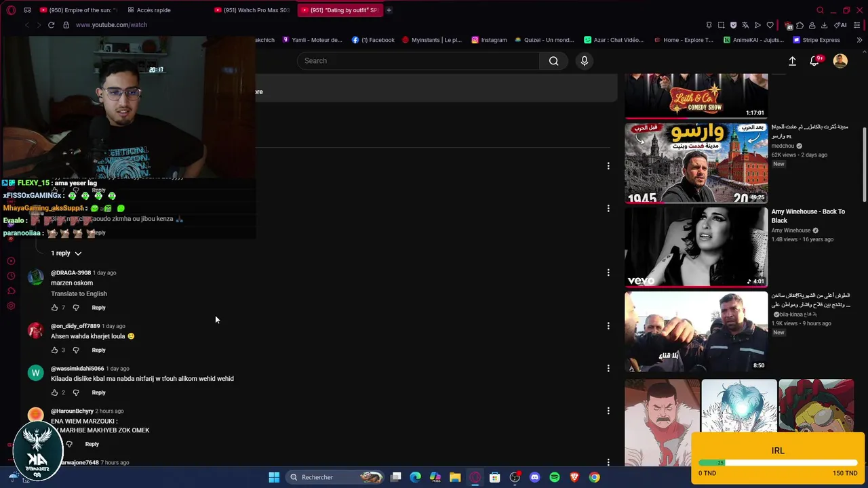The width and height of the screenshot is (868, 488).
Task: Start voice search with the microphone icon
Action: (x=585, y=61)
